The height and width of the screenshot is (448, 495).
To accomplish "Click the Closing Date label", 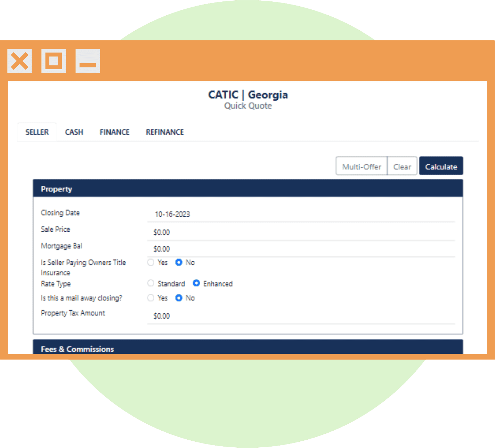I will point(60,213).
